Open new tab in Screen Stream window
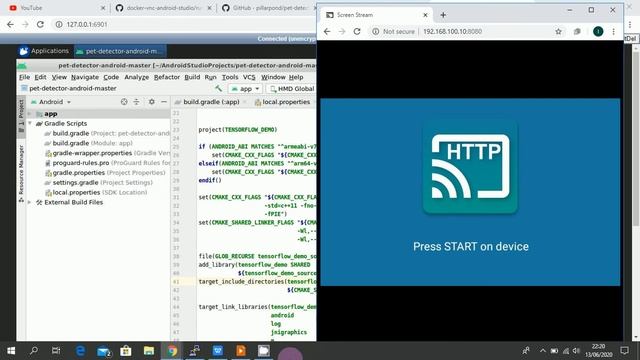 (x=443, y=15)
